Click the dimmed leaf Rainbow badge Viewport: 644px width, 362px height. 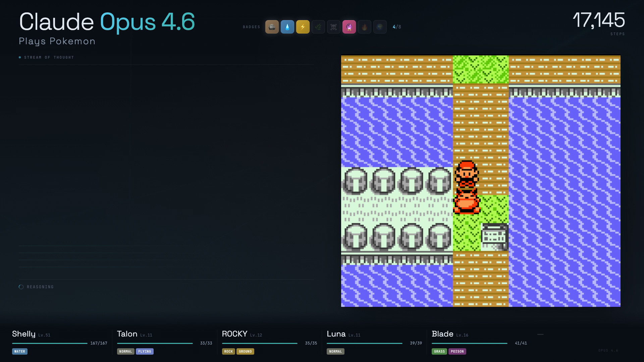coord(318,27)
